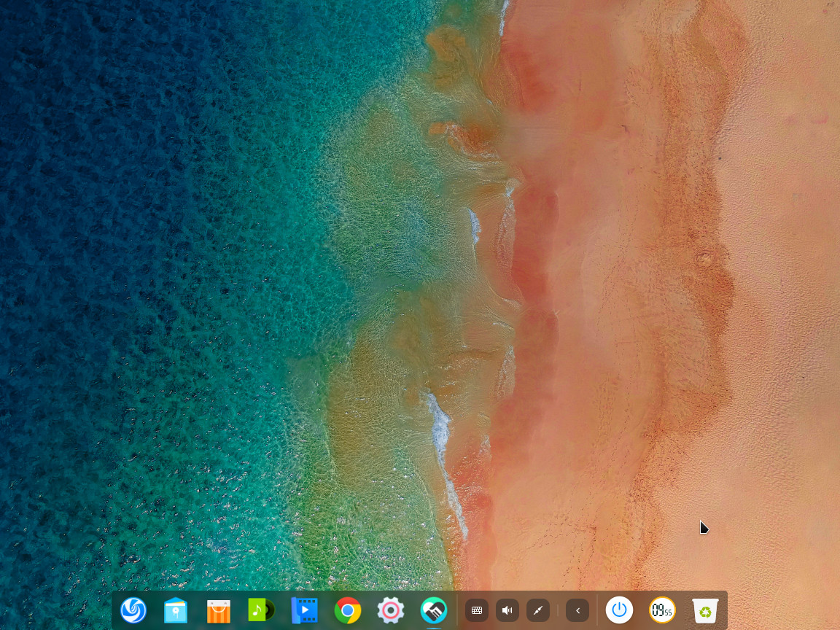Open the App Store shopping bag icon
The image size is (840, 630).
[219, 610]
